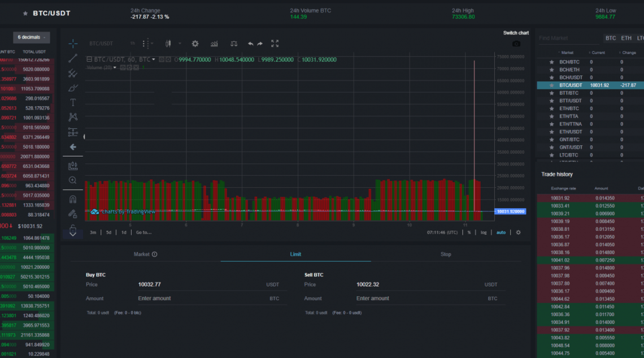The height and width of the screenshot is (358, 644).
Task: Toggle log scale on the chart
Action: (484, 232)
